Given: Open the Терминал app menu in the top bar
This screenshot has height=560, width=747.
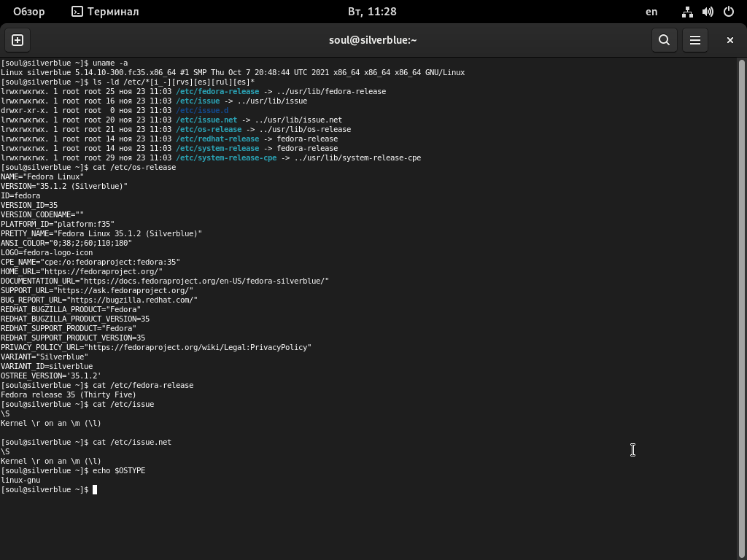Looking at the screenshot, I should tap(105, 12).
